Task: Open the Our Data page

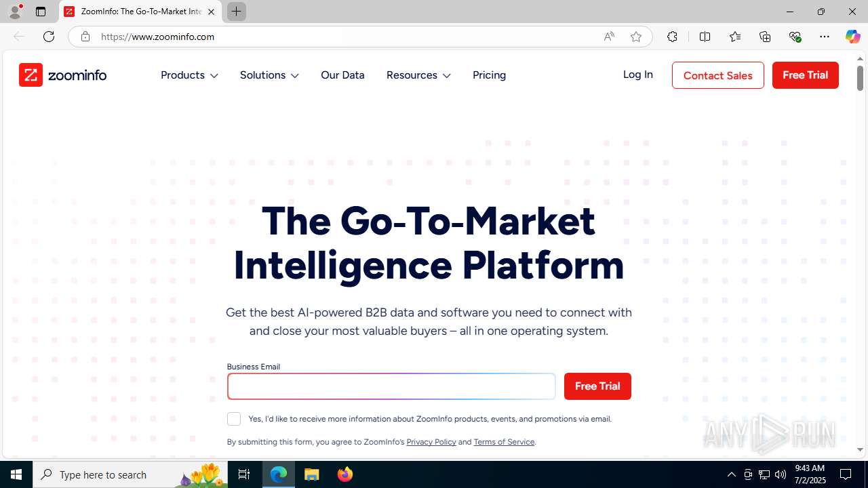Action: click(x=342, y=75)
